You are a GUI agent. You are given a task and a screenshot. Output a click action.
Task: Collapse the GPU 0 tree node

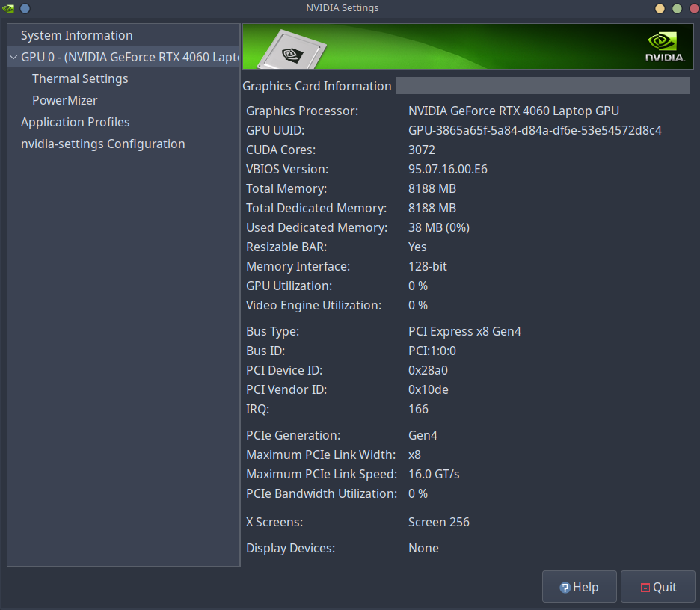[x=13, y=57]
